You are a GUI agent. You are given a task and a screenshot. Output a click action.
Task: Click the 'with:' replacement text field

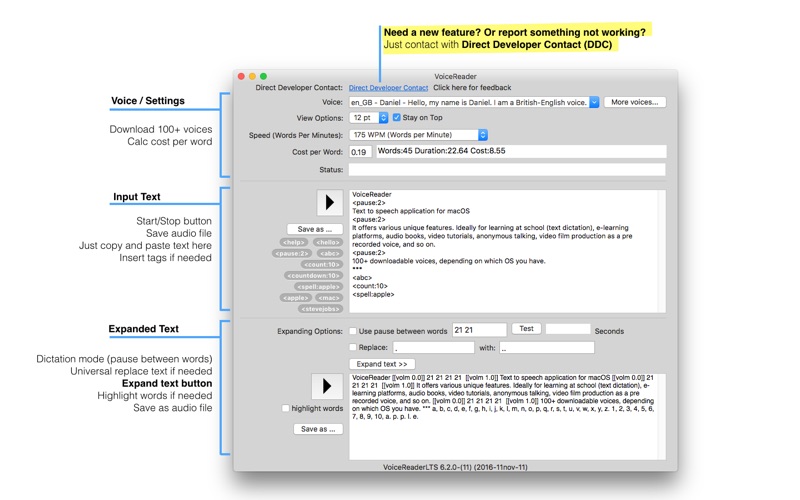click(546, 347)
